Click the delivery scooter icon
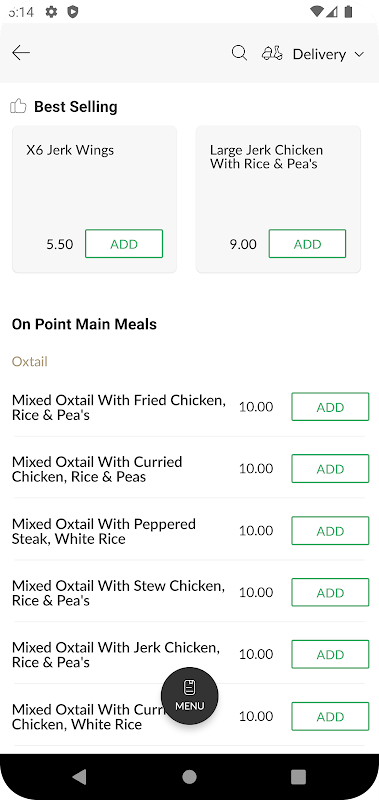379x800 pixels. [x=272, y=53]
